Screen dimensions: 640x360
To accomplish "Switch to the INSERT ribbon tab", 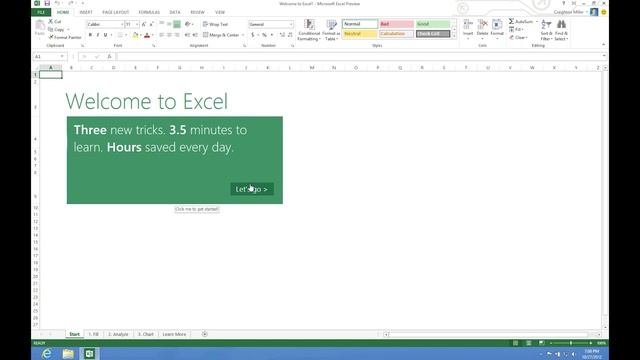I will click(x=86, y=12).
